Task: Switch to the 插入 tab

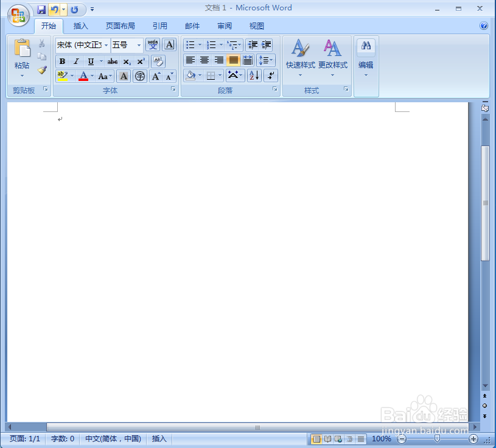Action: (x=81, y=26)
